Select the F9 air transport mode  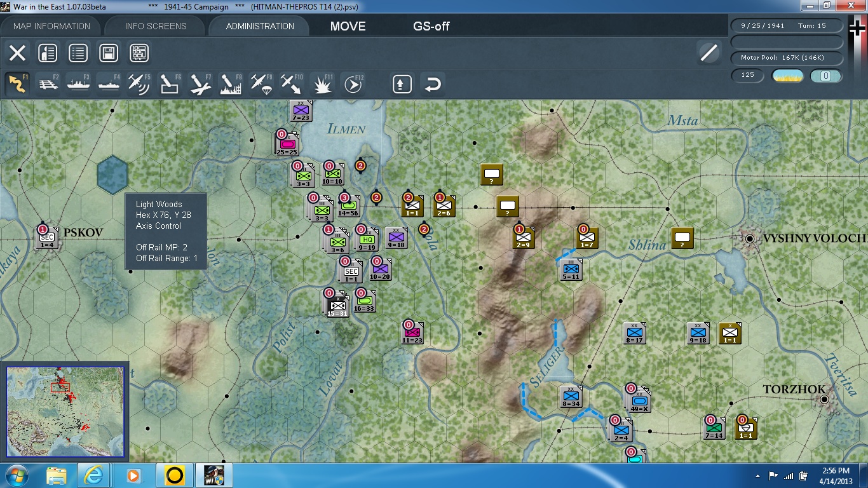[262, 84]
